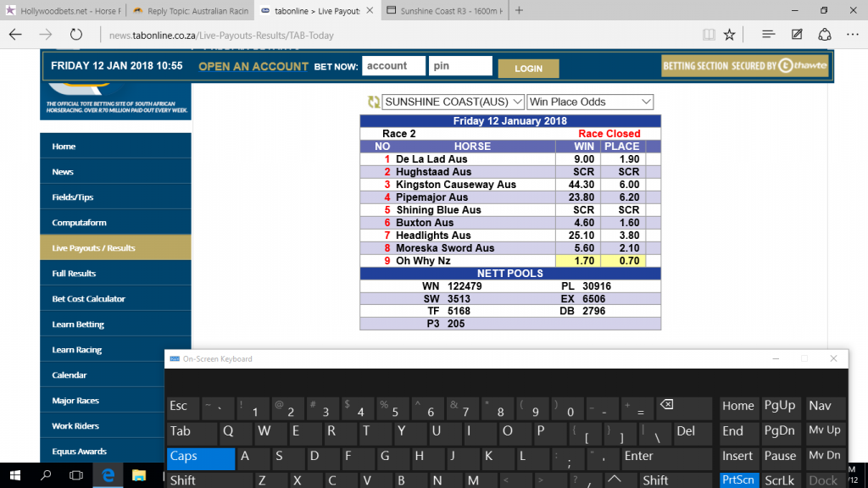Open a new browser tab

point(519,11)
